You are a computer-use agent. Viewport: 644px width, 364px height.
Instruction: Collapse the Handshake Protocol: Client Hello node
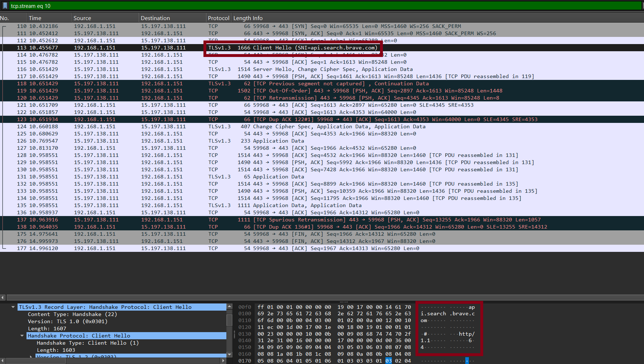22,336
